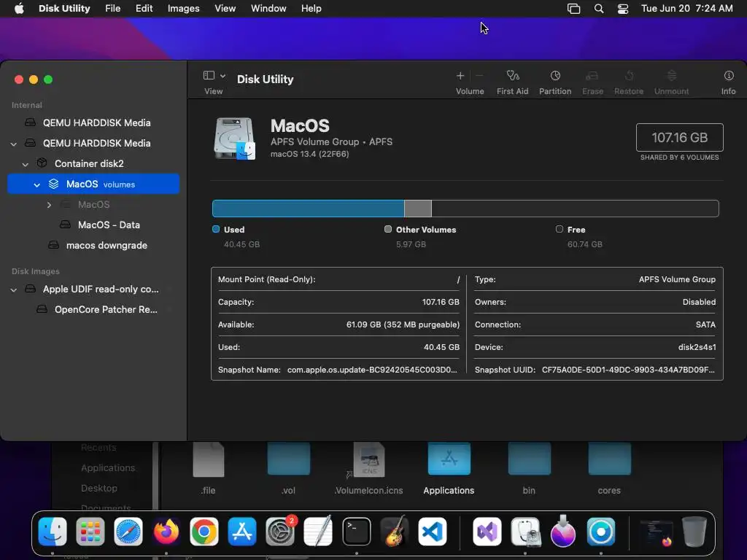Select MacOS - Data volume
The width and height of the screenshot is (747, 560).
tap(93, 225)
